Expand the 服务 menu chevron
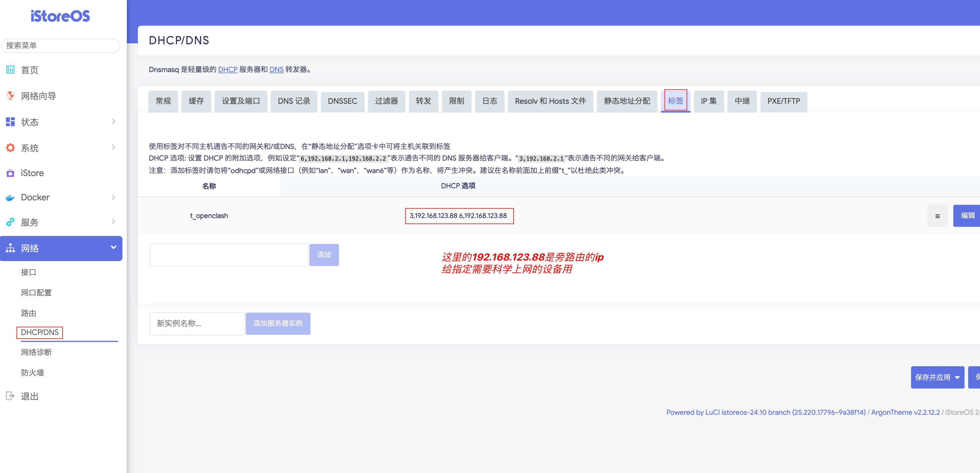980x473 pixels. (113, 222)
